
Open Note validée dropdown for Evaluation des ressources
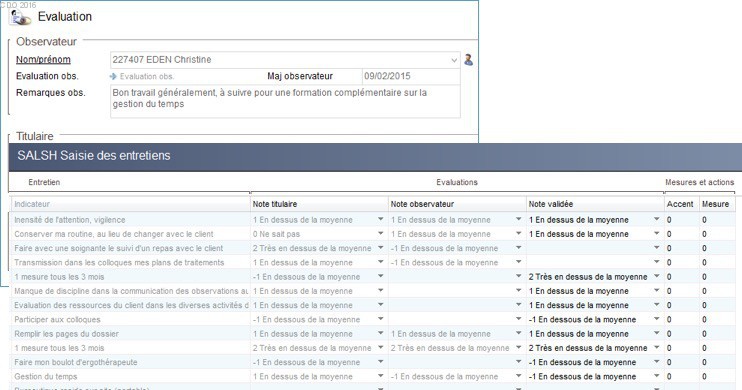click(x=657, y=305)
